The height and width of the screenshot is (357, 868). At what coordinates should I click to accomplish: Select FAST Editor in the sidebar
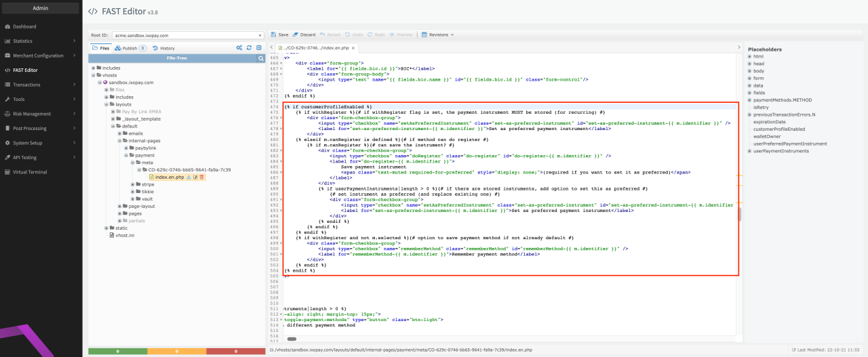coord(25,70)
